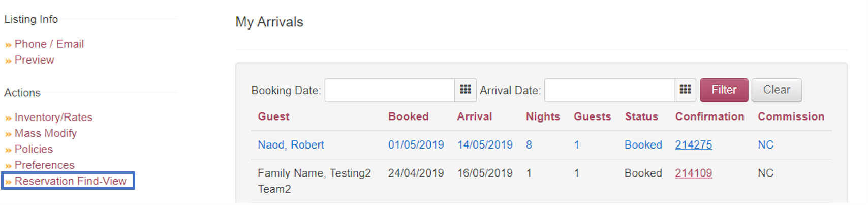Focus the Booking Date input field

point(390,90)
